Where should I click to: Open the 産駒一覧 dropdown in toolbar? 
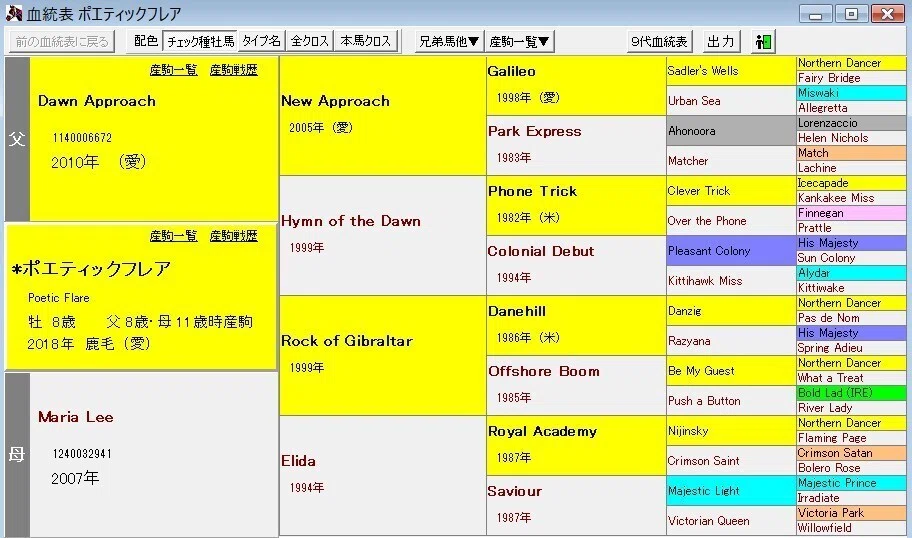tap(519, 41)
